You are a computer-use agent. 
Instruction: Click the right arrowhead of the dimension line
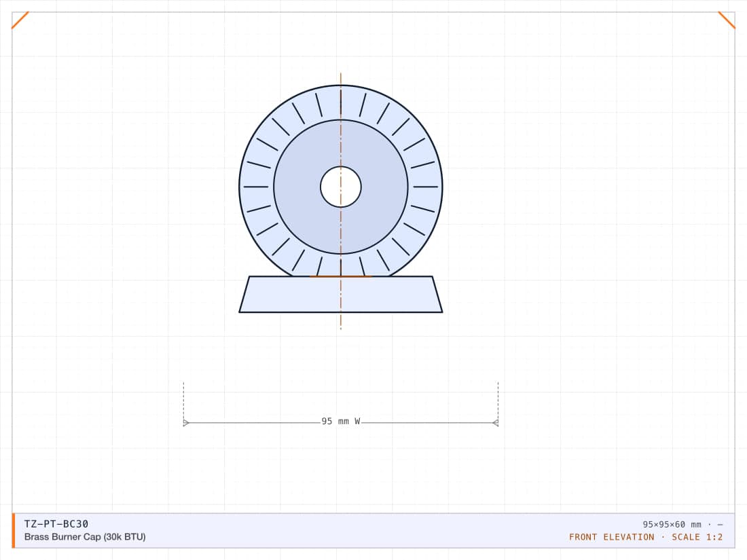[x=496, y=423]
